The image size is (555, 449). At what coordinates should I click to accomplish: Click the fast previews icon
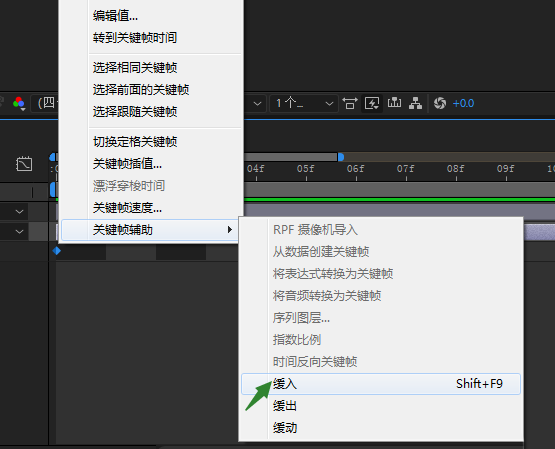click(372, 103)
